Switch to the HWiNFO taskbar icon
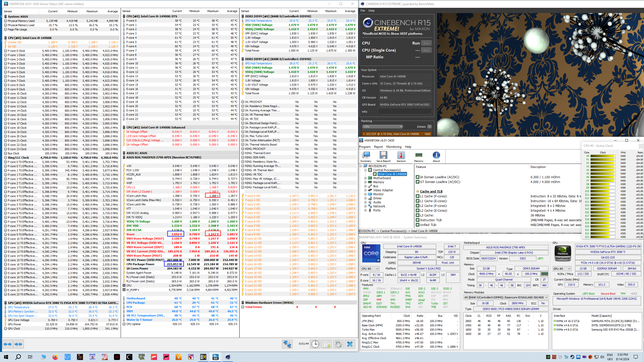This screenshot has height=362, width=644. click(x=216, y=357)
